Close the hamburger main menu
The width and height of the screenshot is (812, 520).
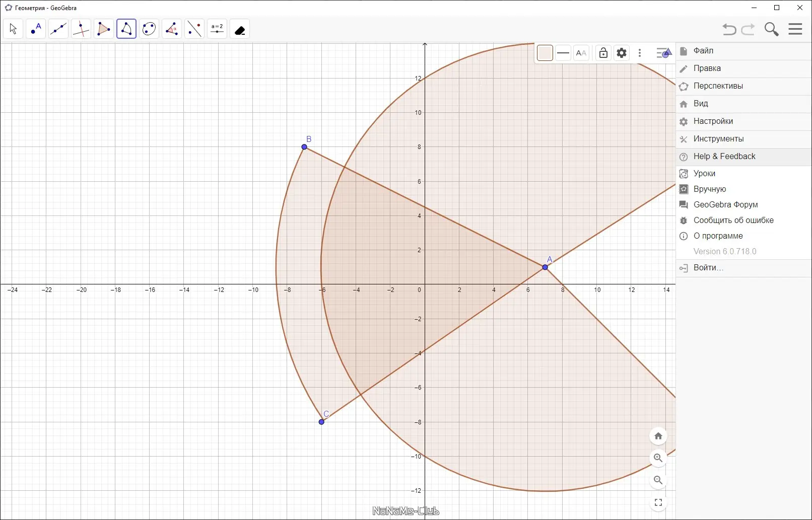795,29
